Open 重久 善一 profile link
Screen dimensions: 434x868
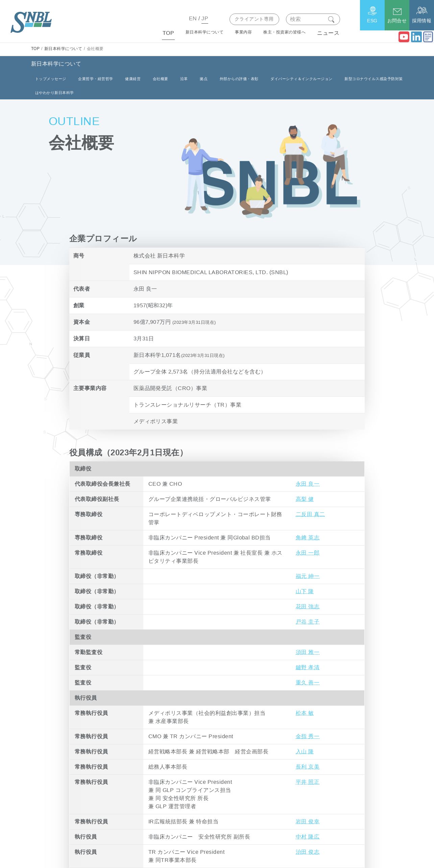[x=308, y=683]
